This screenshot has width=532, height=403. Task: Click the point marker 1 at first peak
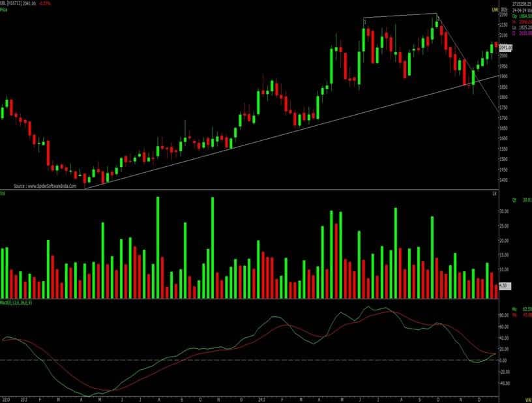[x=364, y=22]
